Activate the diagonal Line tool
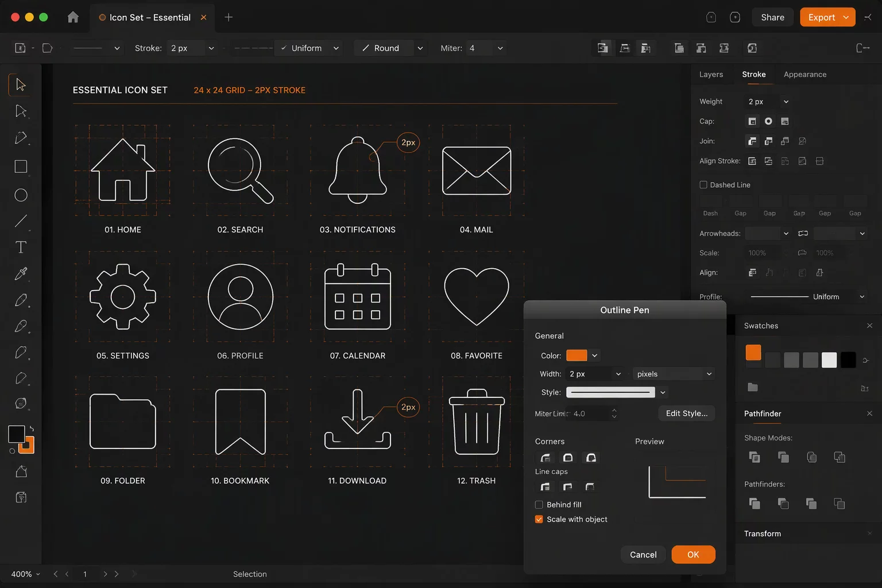 [21, 221]
